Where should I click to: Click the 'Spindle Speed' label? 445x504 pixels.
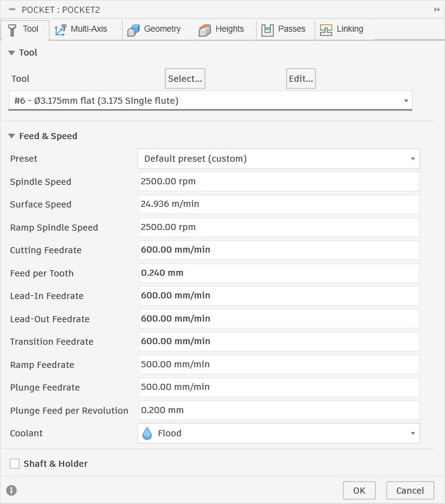pos(40,182)
